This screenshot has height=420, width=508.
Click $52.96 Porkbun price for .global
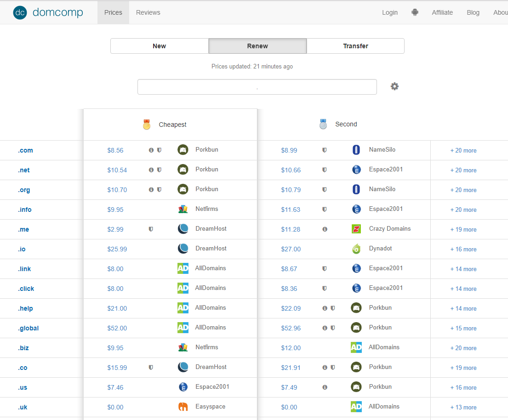[x=291, y=328]
